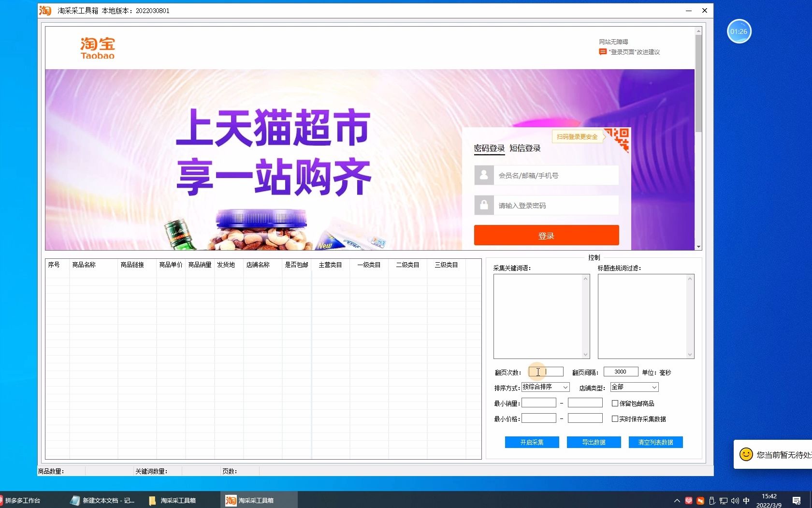The width and height of the screenshot is (812, 508).
Task: Open the orange tray application icon
Action: [700, 501]
